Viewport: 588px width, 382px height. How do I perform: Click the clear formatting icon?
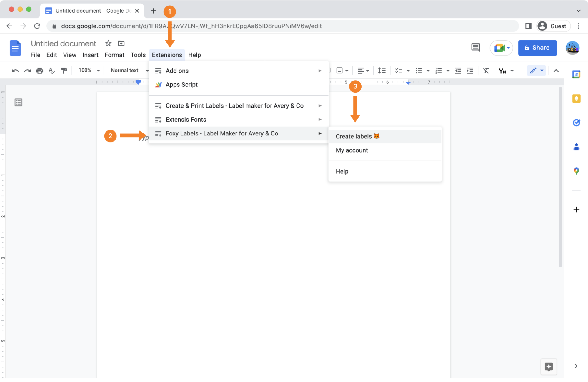coord(486,71)
